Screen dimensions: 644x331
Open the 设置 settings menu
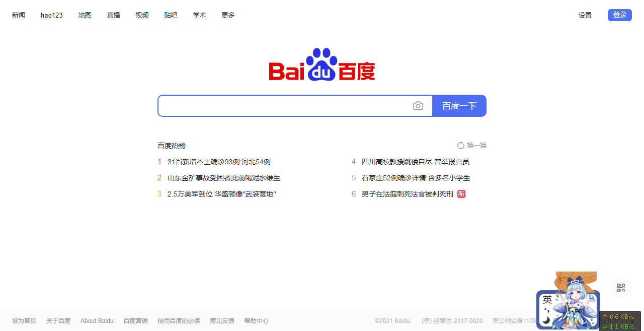(585, 15)
